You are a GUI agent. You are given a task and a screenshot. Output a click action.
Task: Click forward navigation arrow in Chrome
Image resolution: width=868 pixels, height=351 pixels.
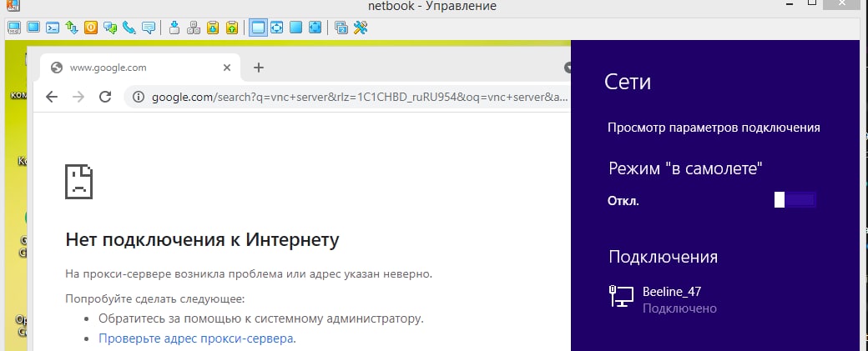(78, 98)
